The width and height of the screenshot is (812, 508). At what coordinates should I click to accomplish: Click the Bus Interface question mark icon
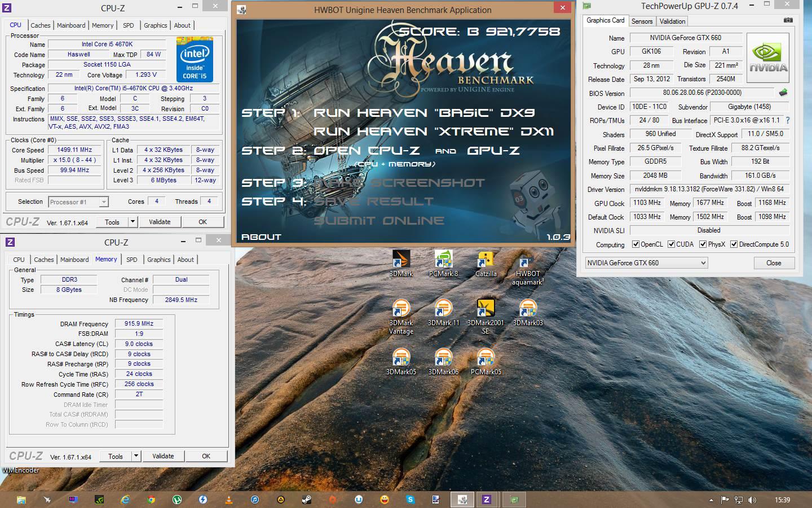click(787, 120)
